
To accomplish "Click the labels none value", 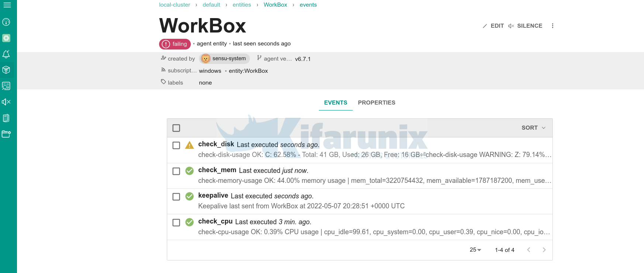I will (x=205, y=83).
